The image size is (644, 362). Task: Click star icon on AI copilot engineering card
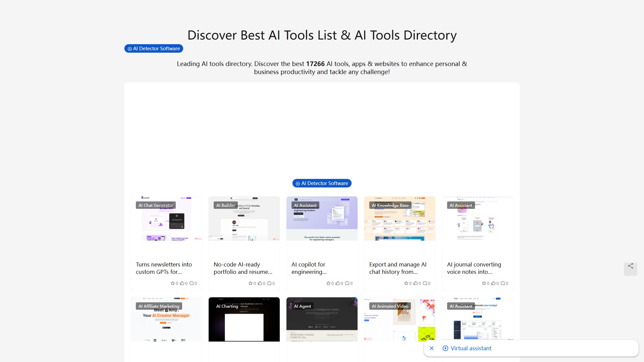point(328,283)
